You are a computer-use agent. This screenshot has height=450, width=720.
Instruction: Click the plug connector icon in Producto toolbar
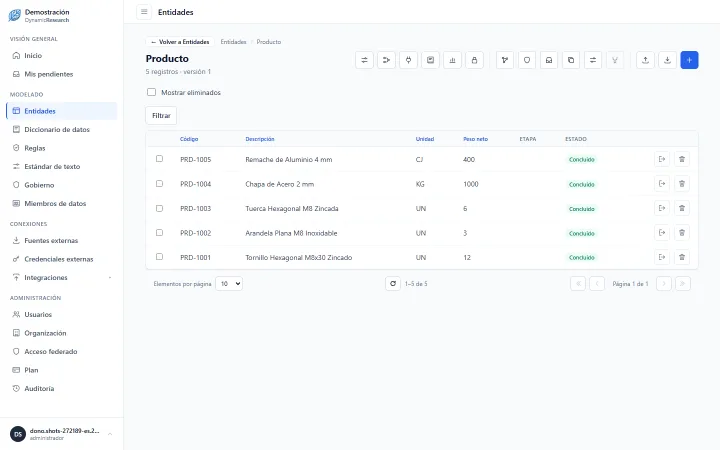408,60
